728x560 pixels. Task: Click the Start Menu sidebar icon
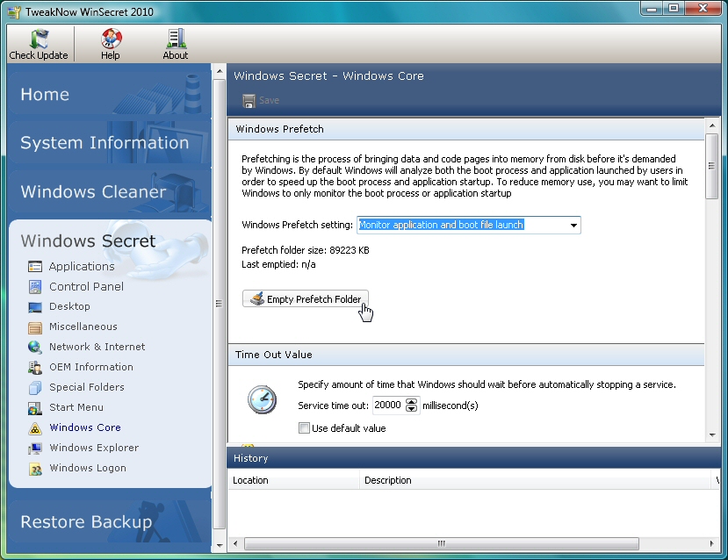35,408
